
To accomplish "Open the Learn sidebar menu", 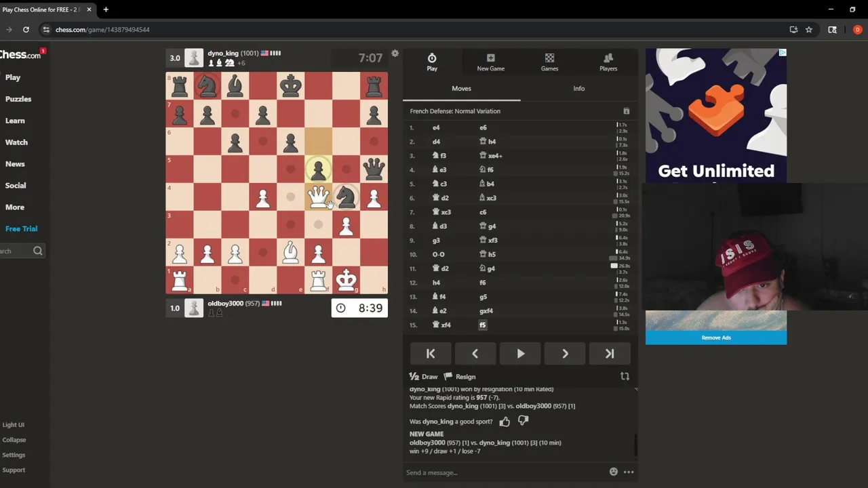I will pyautogui.click(x=15, y=121).
